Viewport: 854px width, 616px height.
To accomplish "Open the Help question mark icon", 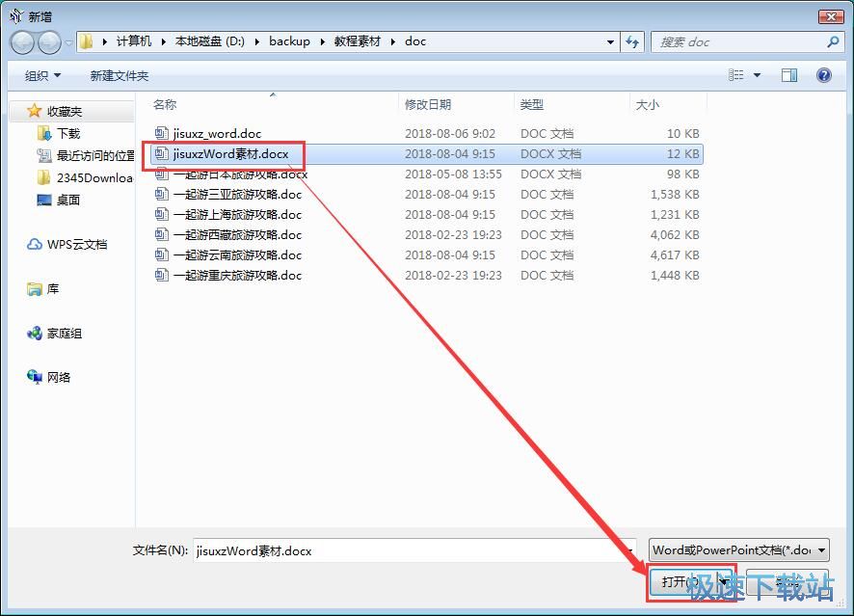I will point(825,75).
